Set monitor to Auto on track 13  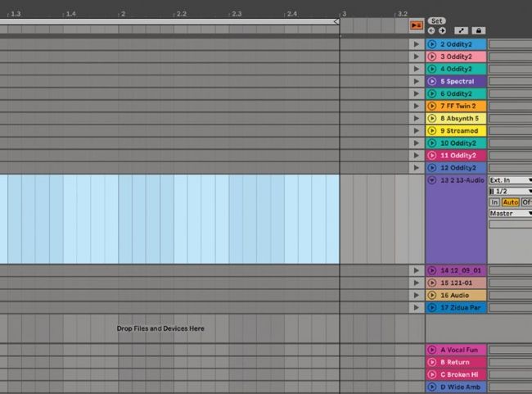[510, 202]
